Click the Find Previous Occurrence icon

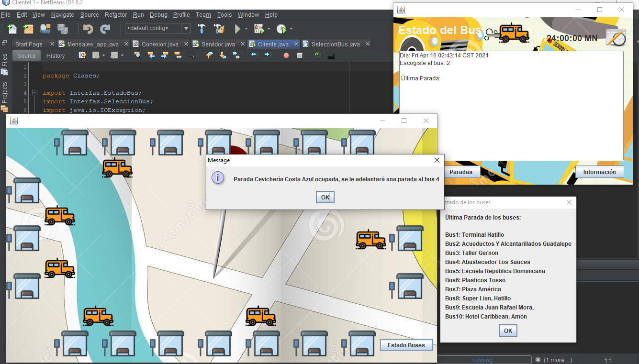point(151,55)
